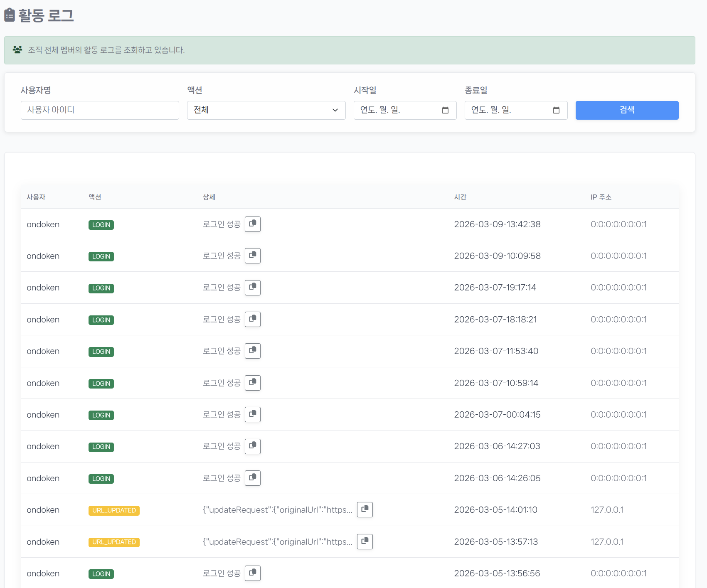The width and height of the screenshot is (707, 588).
Task: Copy the 13:57:13 URL_UPDATED JSON details
Action: coord(365,541)
